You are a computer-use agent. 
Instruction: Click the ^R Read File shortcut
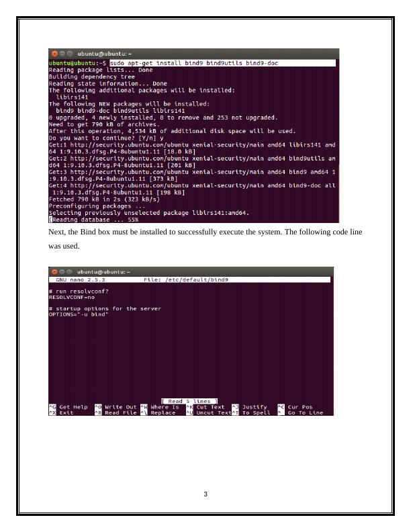coord(116,412)
